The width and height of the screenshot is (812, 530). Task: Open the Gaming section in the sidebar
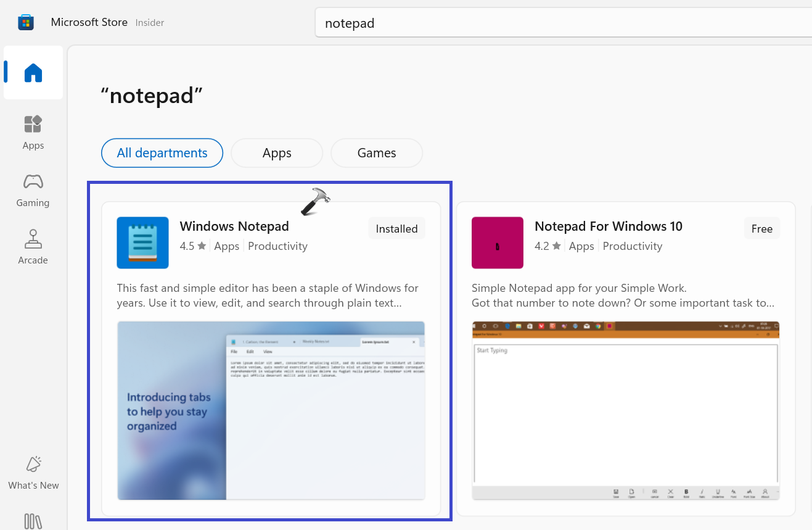(x=33, y=189)
